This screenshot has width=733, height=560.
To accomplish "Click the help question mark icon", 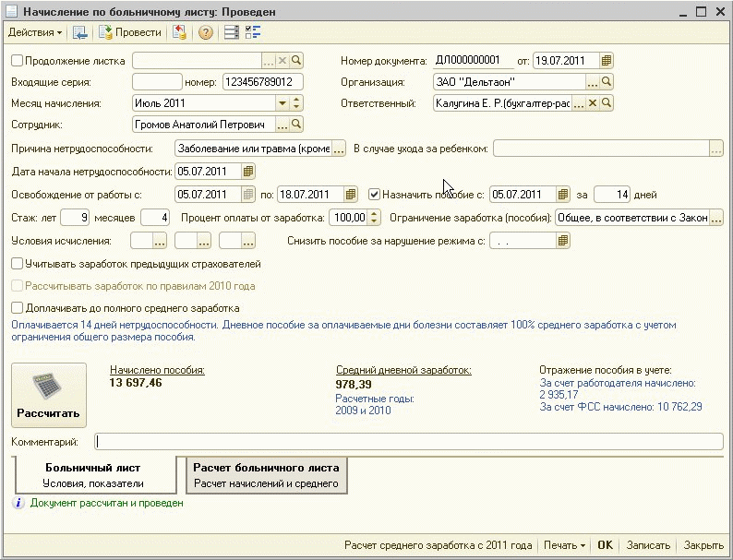I will (x=205, y=33).
